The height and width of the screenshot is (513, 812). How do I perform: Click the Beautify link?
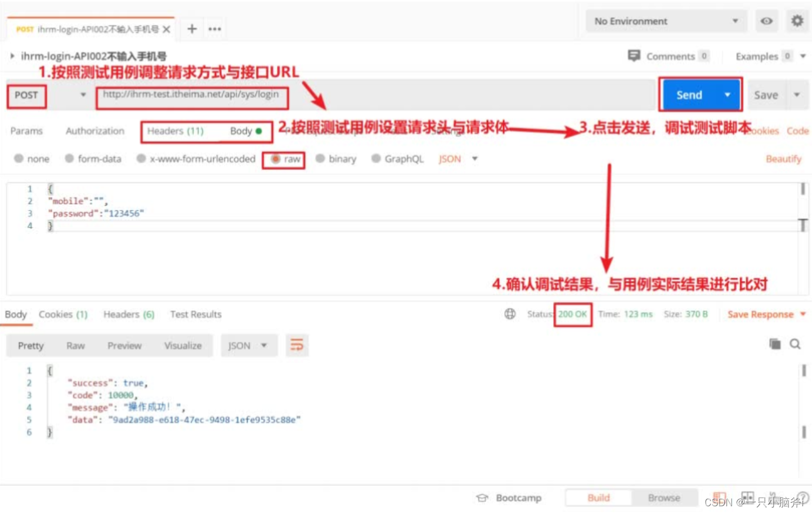coord(783,159)
